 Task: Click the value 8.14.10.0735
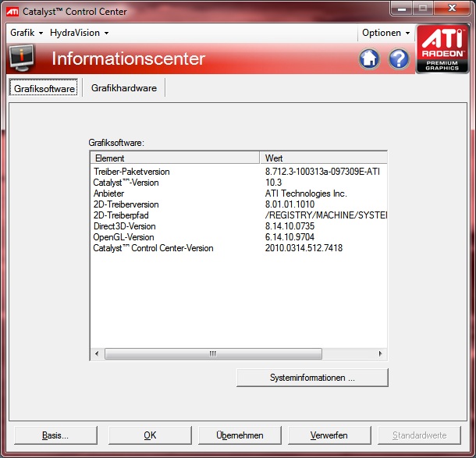coord(290,226)
